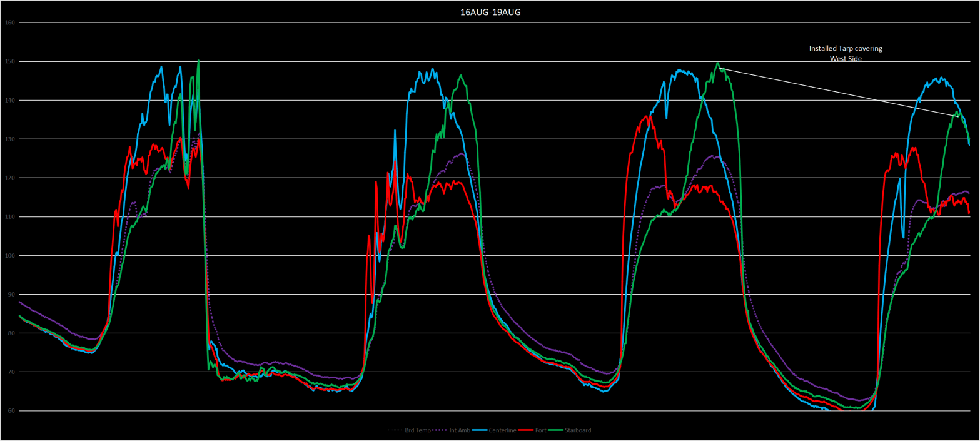This screenshot has height=441, width=980.
Task: Click the 70 y-axis label
Action: pyautogui.click(x=10, y=372)
